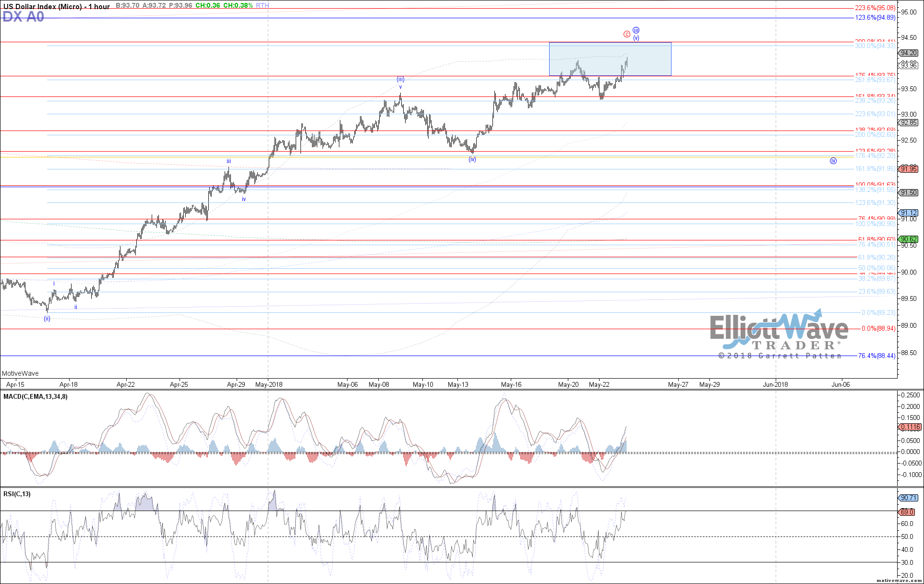Select the red 91.95 price tag
This screenshot has width=924, height=584.
pyautogui.click(x=909, y=169)
